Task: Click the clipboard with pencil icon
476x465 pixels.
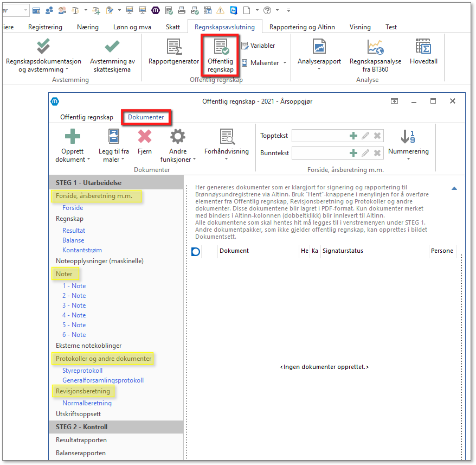Action: (110, 11)
